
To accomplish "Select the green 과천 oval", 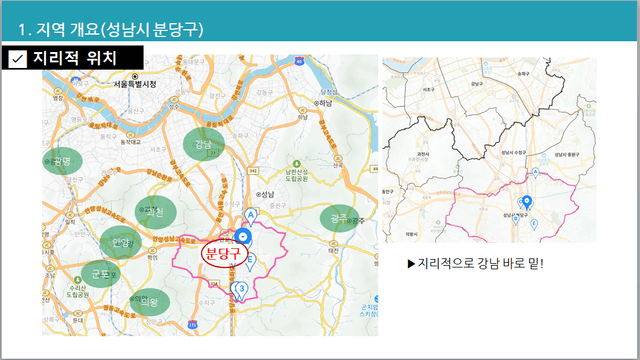I will [156, 212].
